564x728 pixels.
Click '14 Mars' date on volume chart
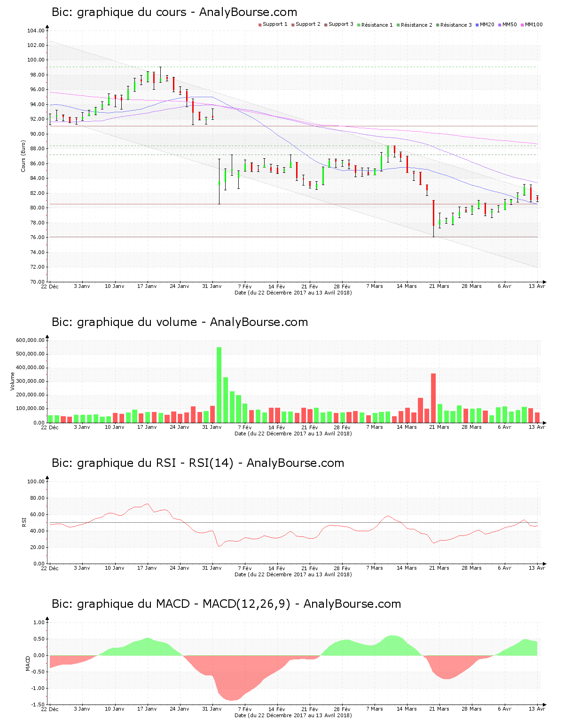pos(407,427)
